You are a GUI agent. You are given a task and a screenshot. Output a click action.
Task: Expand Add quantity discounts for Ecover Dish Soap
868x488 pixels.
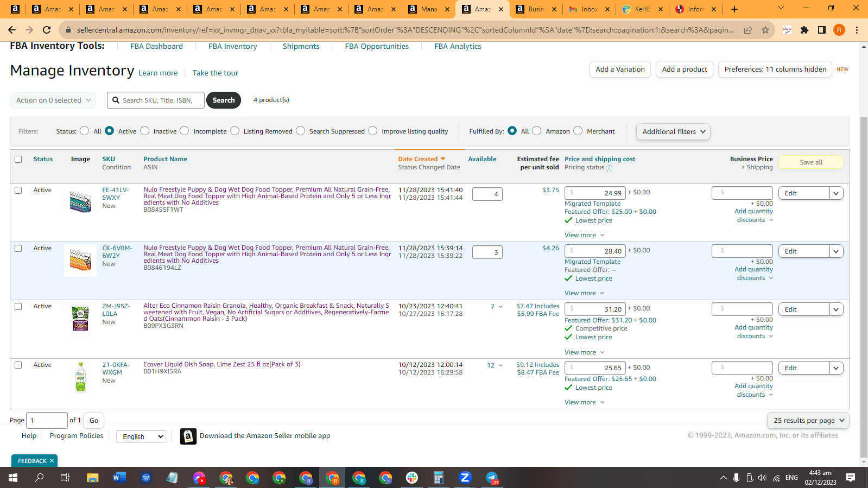[x=754, y=390]
